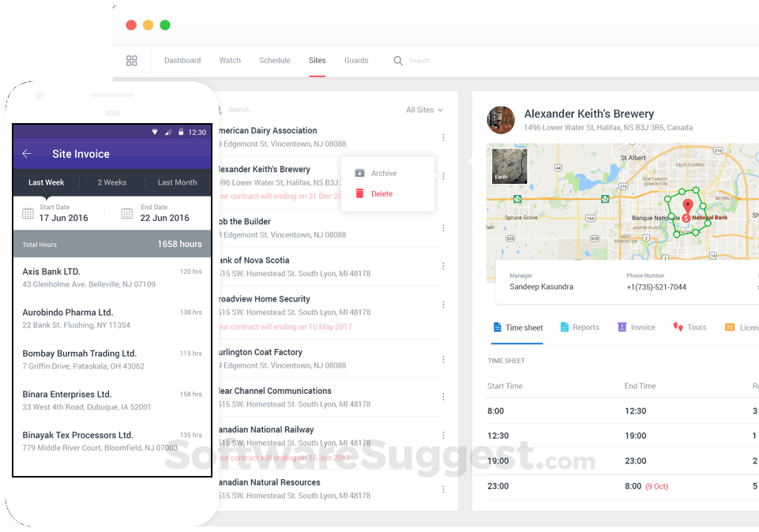This screenshot has height=532, width=759.
Task: Click three-dot menu beside Bank of Nova Scotia
Action: coord(443,264)
